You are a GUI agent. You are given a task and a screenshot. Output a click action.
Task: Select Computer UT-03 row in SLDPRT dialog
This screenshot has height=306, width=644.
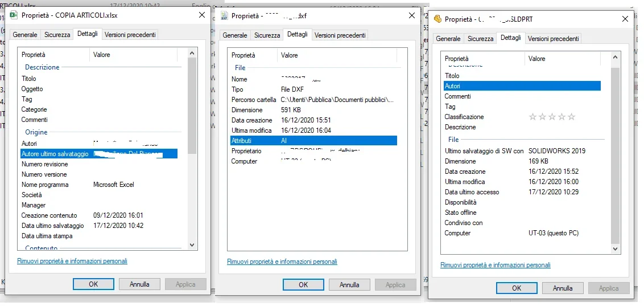(522, 233)
